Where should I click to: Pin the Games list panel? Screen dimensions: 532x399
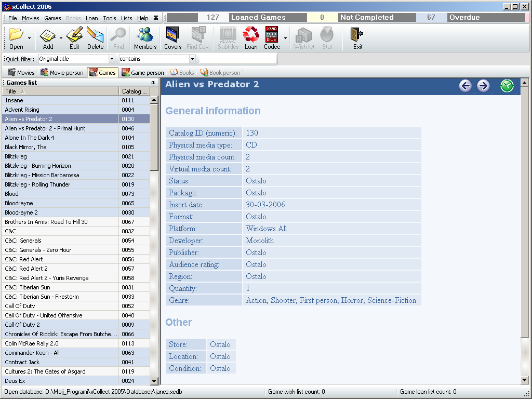click(153, 83)
